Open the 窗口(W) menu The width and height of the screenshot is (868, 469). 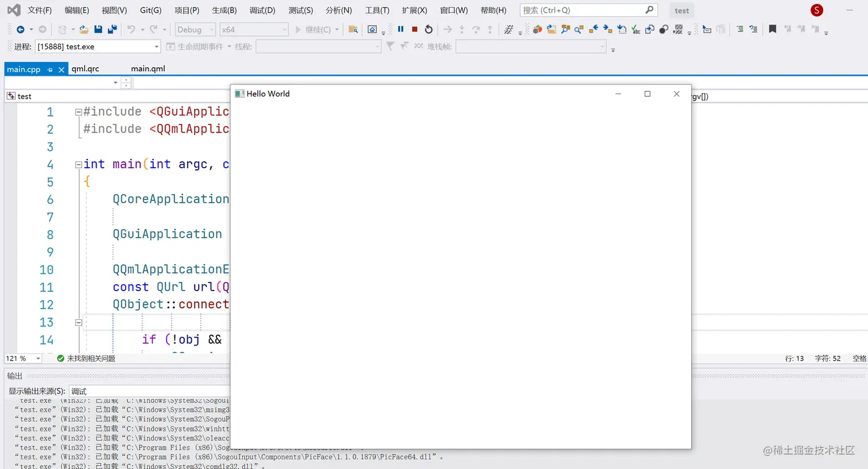tap(454, 10)
